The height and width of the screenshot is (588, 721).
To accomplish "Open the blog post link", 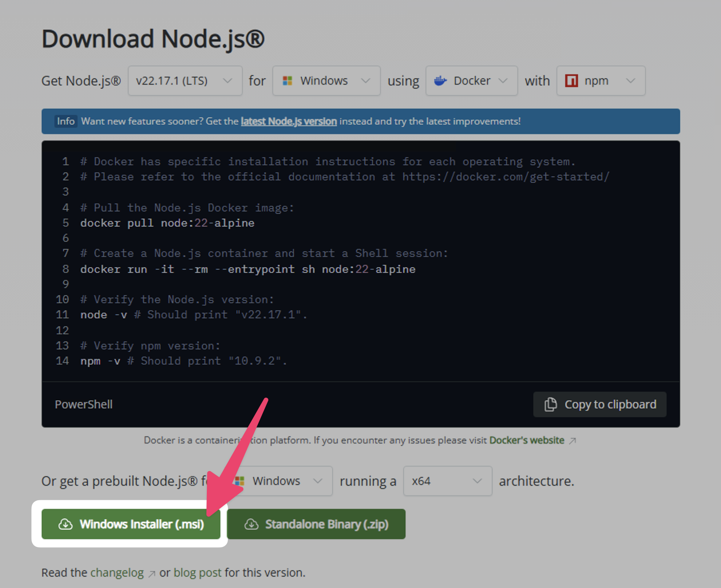I will [197, 573].
